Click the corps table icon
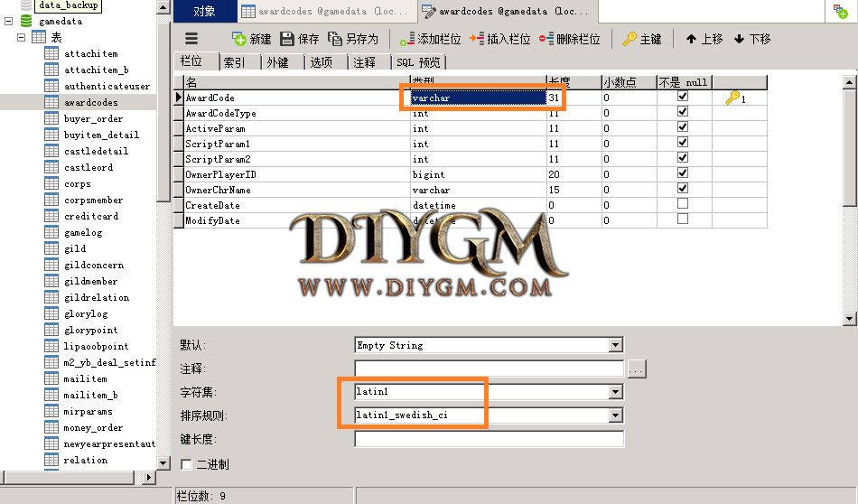858x504 pixels. click(x=51, y=183)
